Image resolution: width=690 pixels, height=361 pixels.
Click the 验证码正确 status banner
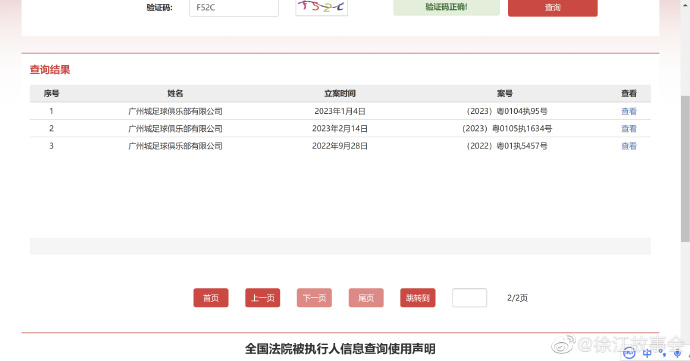click(446, 7)
